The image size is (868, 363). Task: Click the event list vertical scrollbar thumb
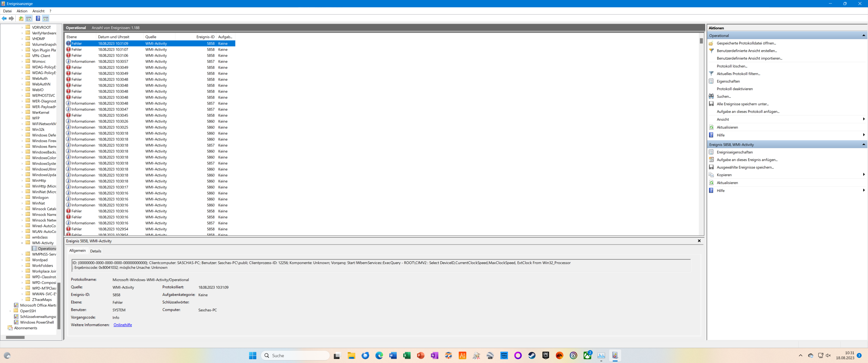pos(701,41)
